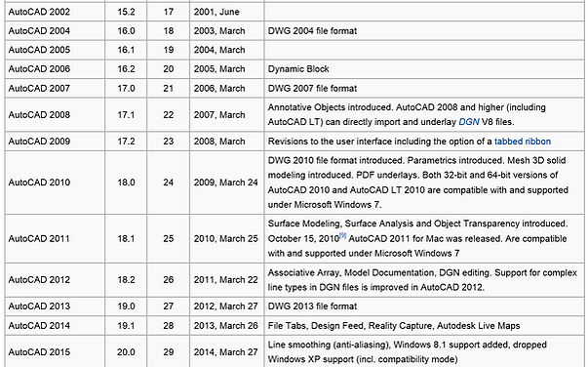Click version number 18.0
The width and height of the screenshot is (588, 367).
pyautogui.click(x=126, y=183)
